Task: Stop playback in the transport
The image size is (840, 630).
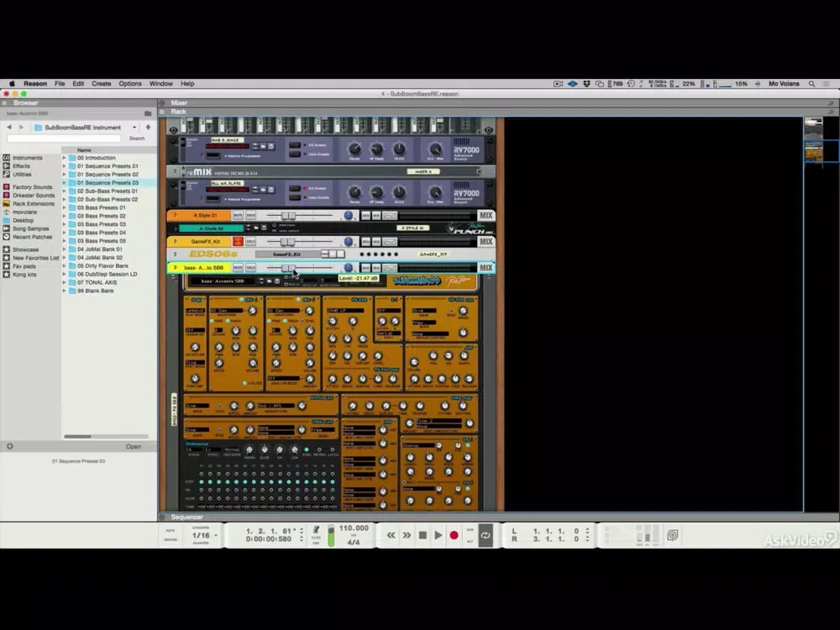Action: (x=423, y=535)
